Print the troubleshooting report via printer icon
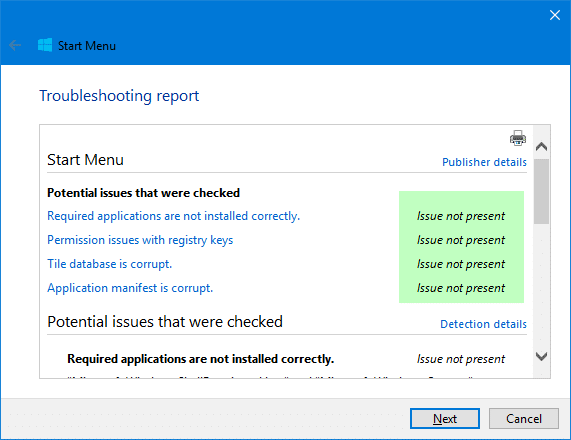Image resolution: width=571 pixels, height=440 pixels. click(x=517, y=138)
